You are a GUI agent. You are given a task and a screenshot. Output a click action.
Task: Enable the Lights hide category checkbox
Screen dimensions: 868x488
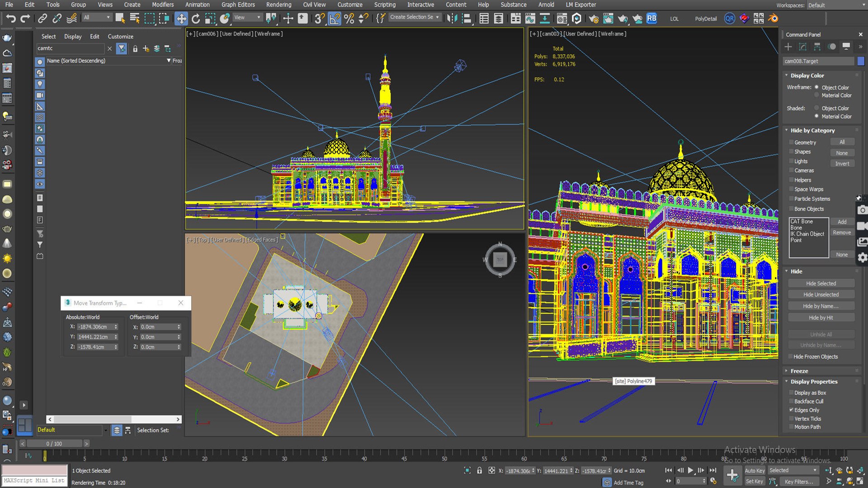point(791,161)
